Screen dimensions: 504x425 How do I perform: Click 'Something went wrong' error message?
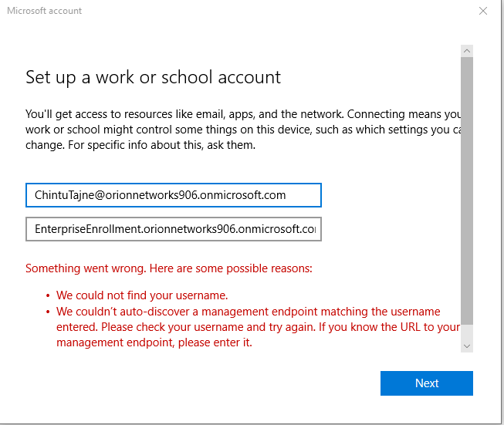click(x=169, y=268)
